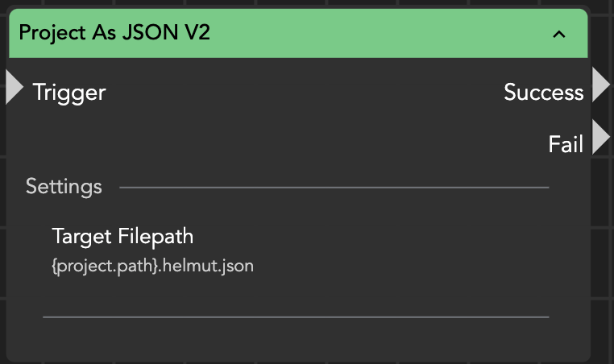This screenshot has height=364, width=614.
Task: Click empty space right of the filepath value
Action: click(403, 265)
